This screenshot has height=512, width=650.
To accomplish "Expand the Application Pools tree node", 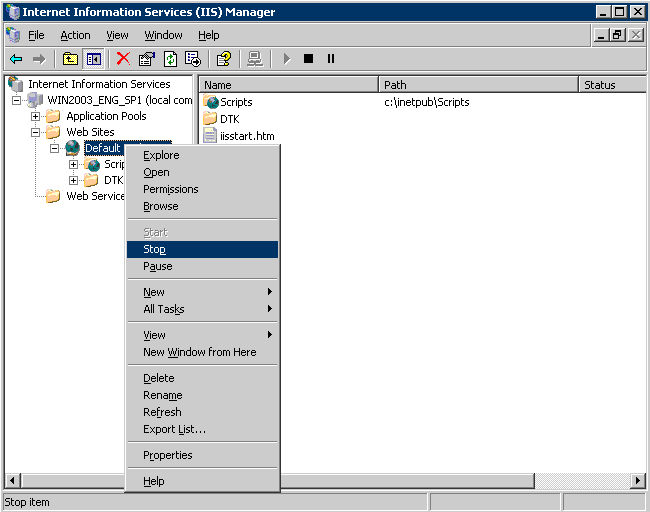I will (36, 116).
